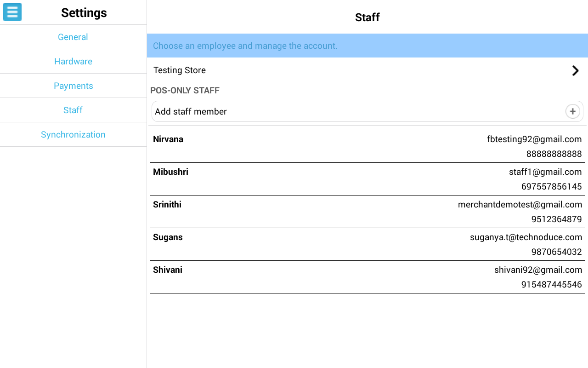Click phone number 88888888888
This screenshot has height=368, width=588.
(x=554, y=154)
